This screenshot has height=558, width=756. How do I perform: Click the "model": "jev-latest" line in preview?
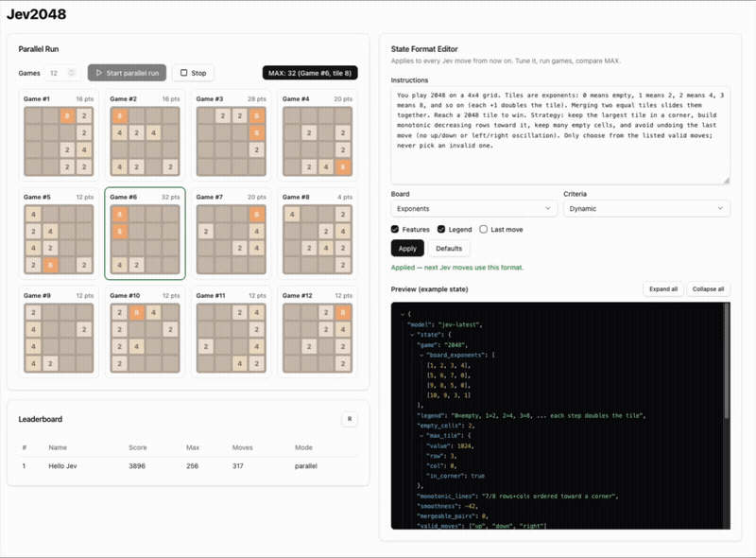tap(444, 324)
